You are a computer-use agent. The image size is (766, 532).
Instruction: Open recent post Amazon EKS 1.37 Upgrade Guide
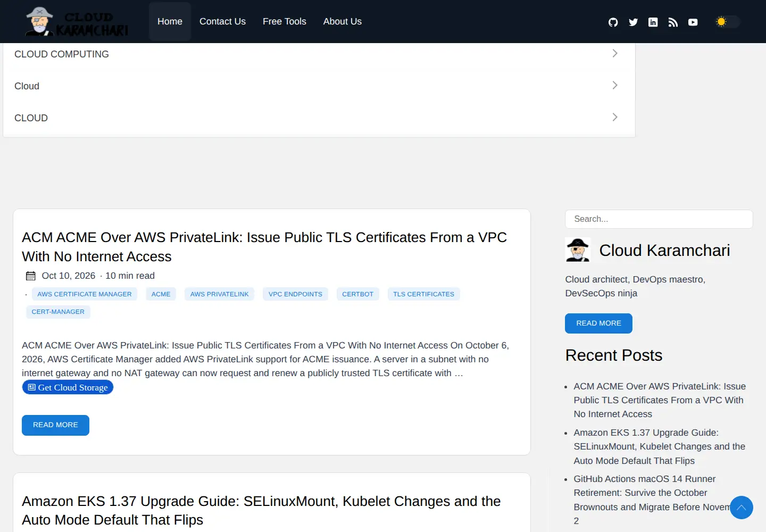[660, 447]
